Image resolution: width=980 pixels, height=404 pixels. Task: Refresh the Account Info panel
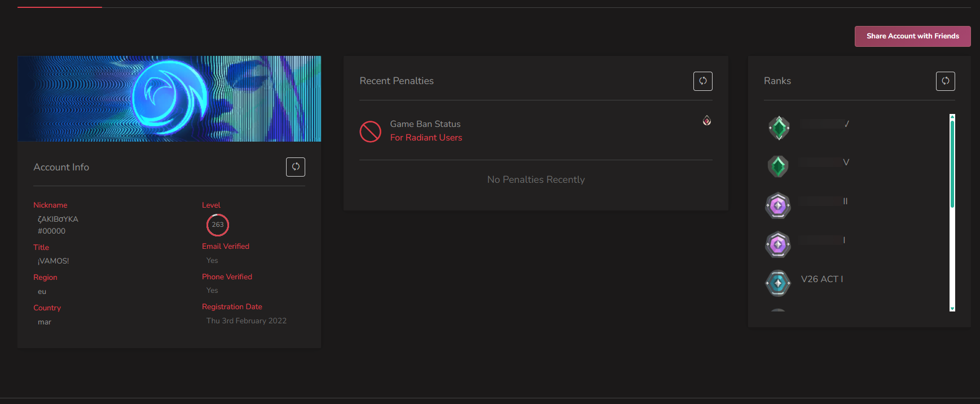tap(296, 167)
